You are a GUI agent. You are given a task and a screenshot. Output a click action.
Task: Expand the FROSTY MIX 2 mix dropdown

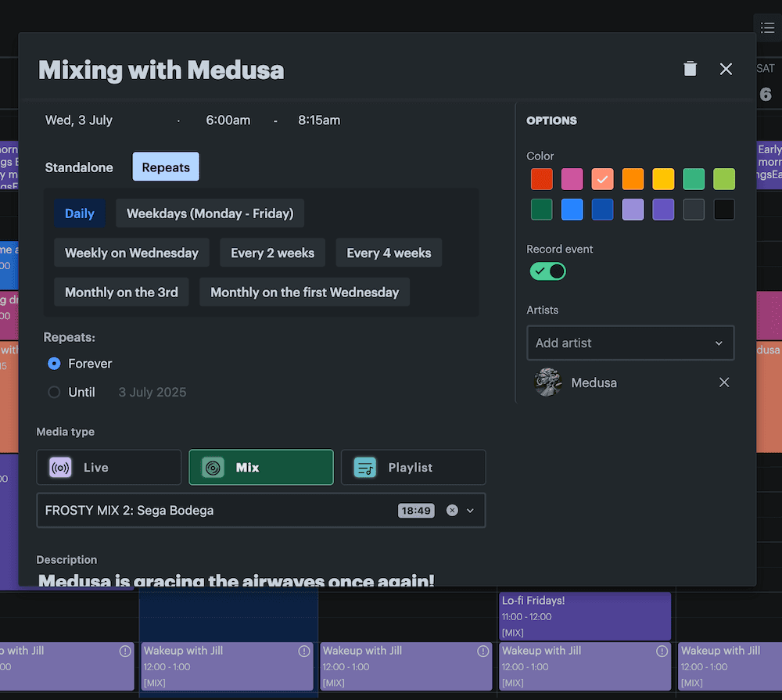click(471, 511)
